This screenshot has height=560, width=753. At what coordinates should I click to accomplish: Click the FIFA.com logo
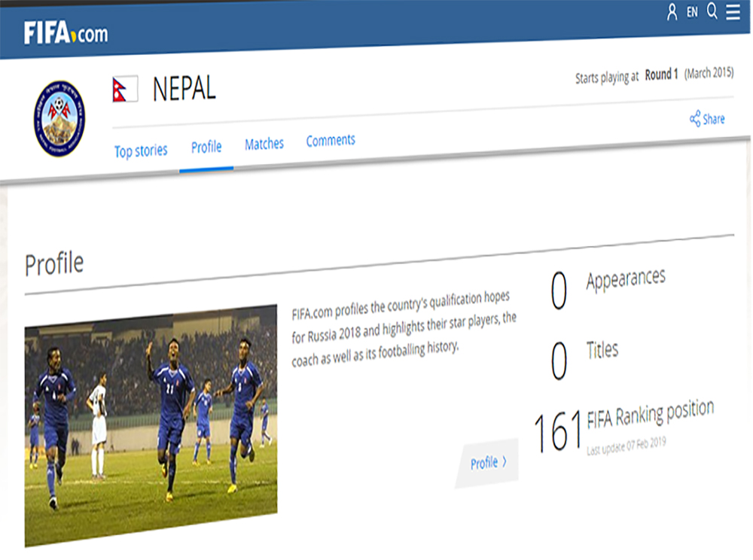66,32
